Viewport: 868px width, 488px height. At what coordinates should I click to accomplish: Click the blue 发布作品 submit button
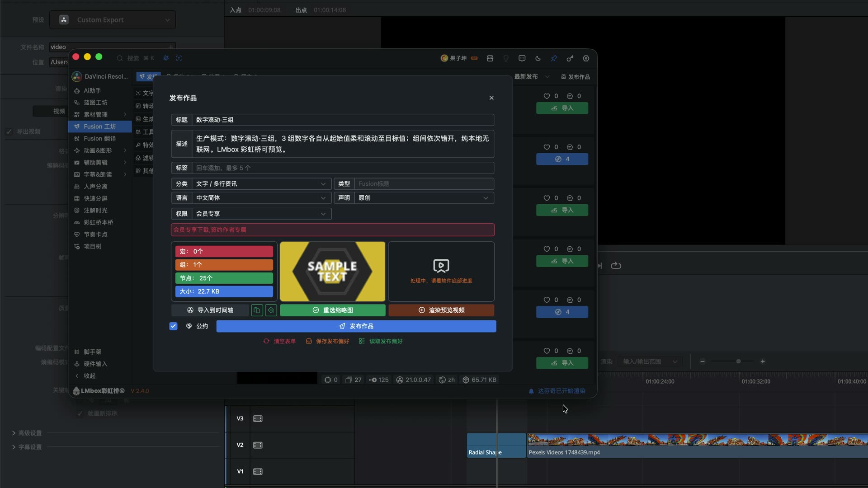pos(356,326)
